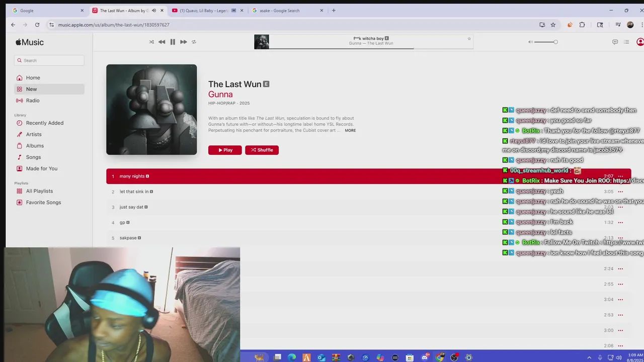Go back in the browser
Viewport: 644px width, 362px height.
[x=13, y=25]
